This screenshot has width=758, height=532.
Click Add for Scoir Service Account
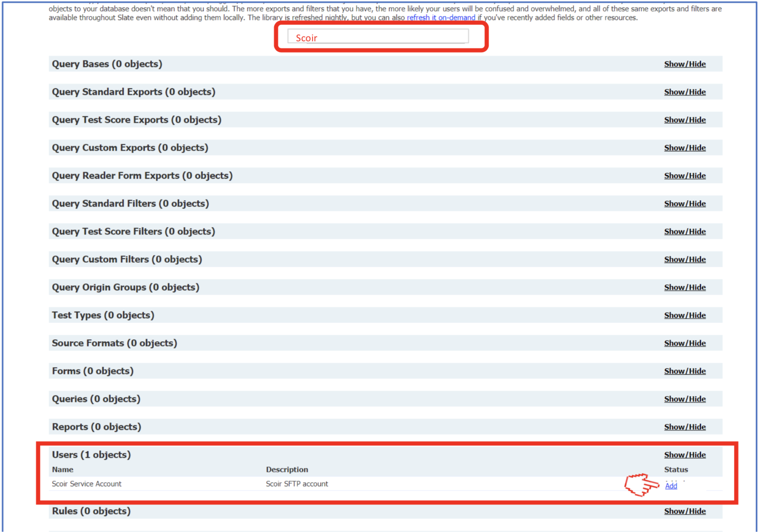[671, 486]
